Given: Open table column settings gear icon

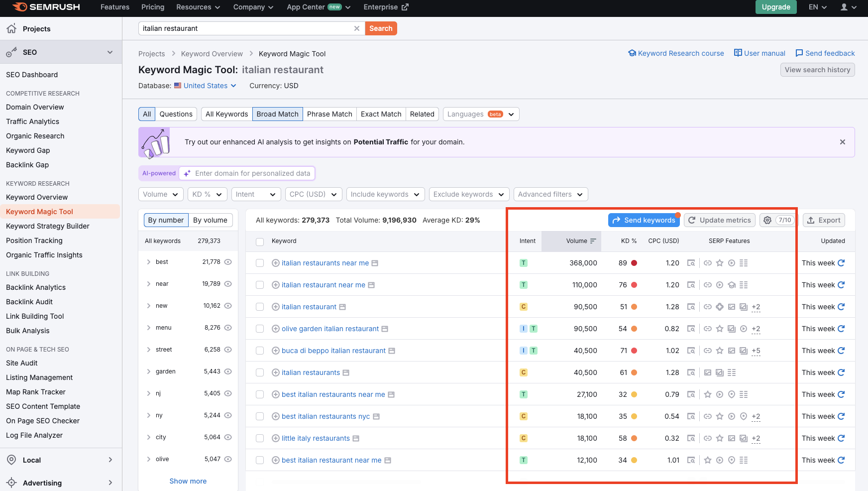Looking at the screenshot, I should tap(767, 220).
